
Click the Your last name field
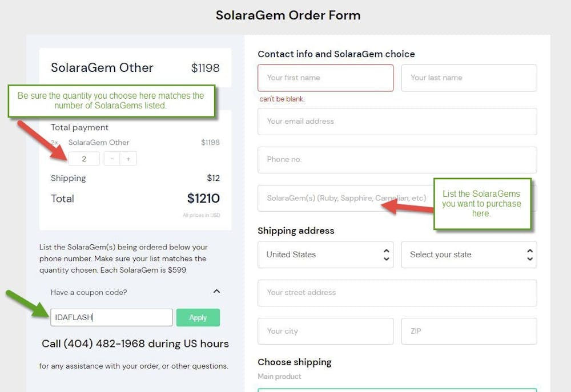(x=469, y=78)
